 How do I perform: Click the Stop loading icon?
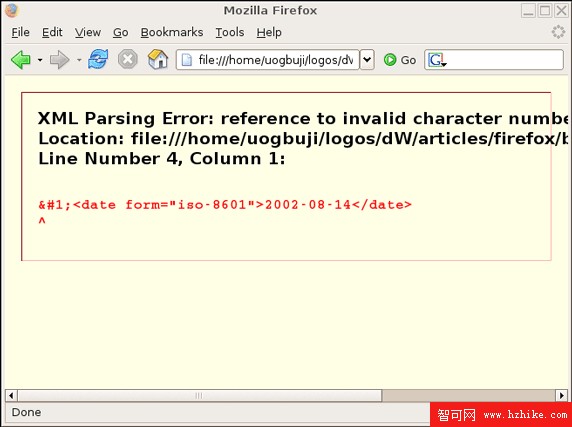[128, 59]
